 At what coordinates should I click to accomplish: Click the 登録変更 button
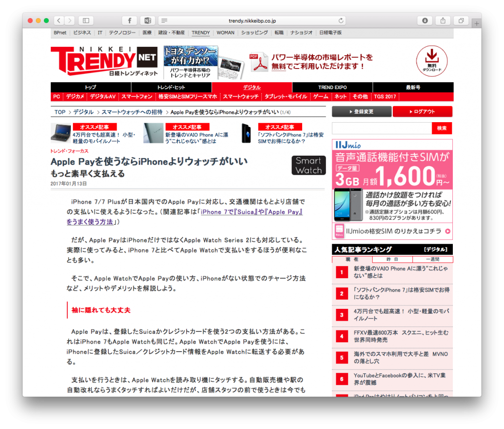(x=362, y=112)
